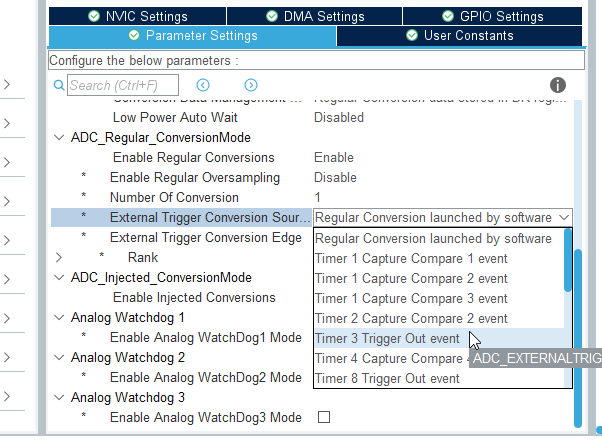Viewport: 602px width, 440px height.
Task: Choose Timer 2 Capture Compare 2 event
Action: [439, 318]
